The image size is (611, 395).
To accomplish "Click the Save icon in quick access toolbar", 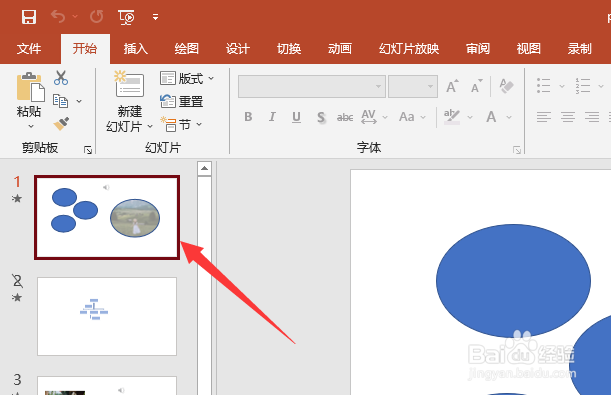I will coord(29,17).
